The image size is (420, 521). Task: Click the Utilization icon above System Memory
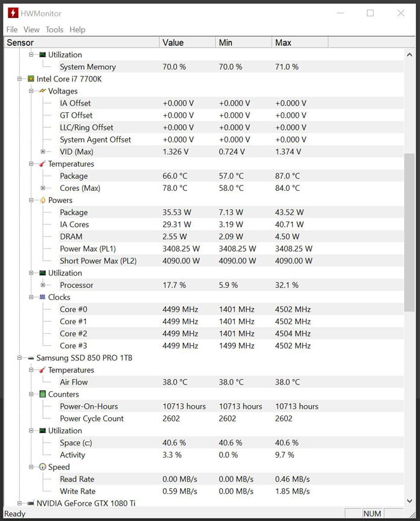coord(42,54)
